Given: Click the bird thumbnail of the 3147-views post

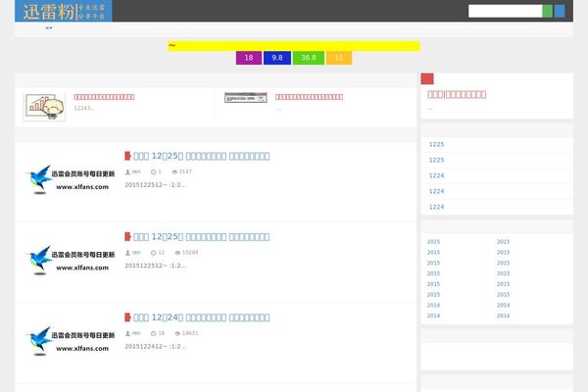Looking at the screenshot, I should [x=71, y=179].
